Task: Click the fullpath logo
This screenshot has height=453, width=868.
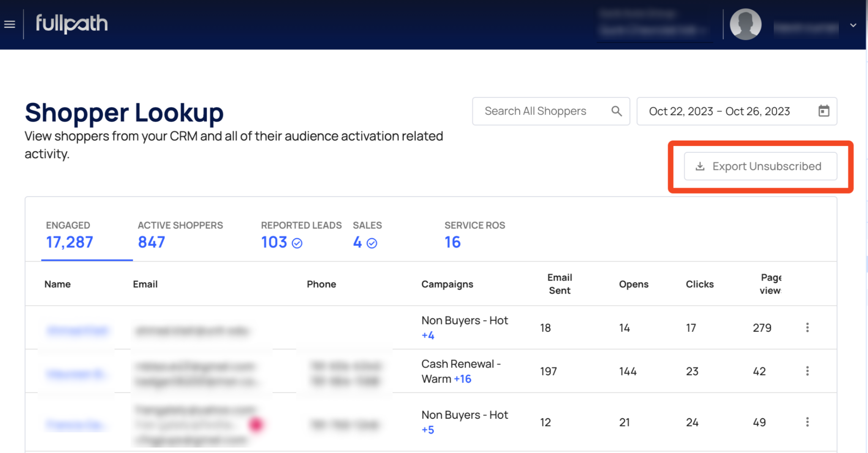Action: click(71, 24)
